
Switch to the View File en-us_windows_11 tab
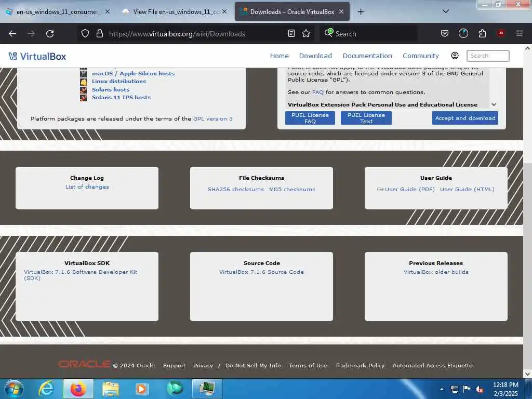pos(176,12)
